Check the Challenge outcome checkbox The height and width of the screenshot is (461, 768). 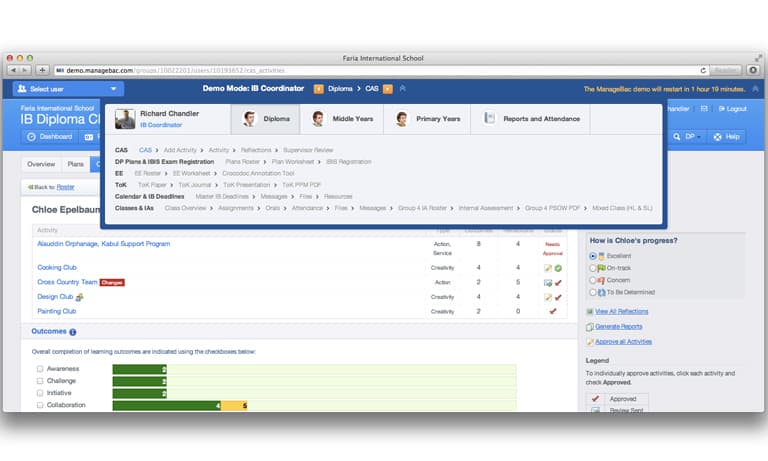click(x=40, y=381)
